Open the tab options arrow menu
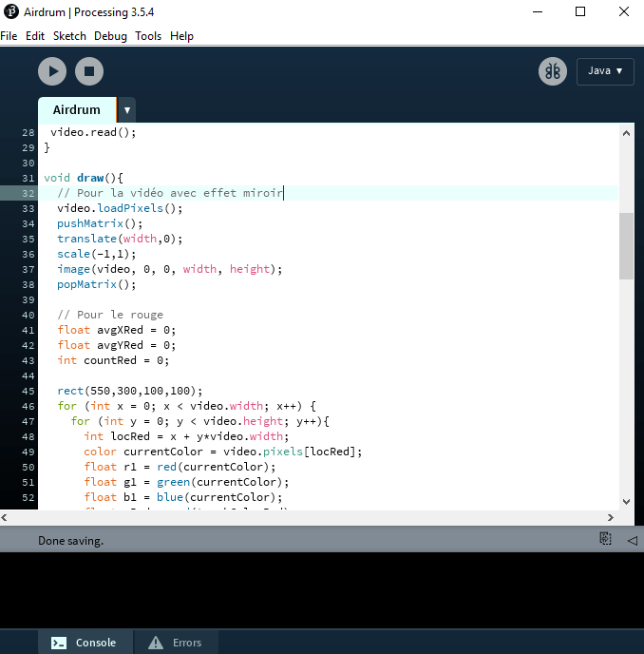This screenshot has width=644, height=654. point(127,110)
